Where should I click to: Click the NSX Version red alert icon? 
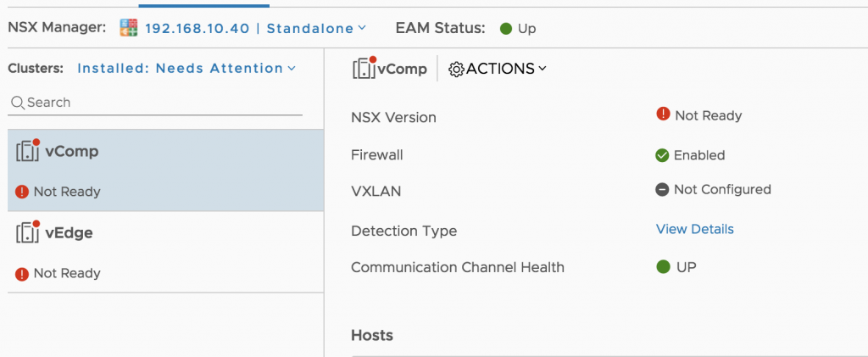[x=663, y=114]
